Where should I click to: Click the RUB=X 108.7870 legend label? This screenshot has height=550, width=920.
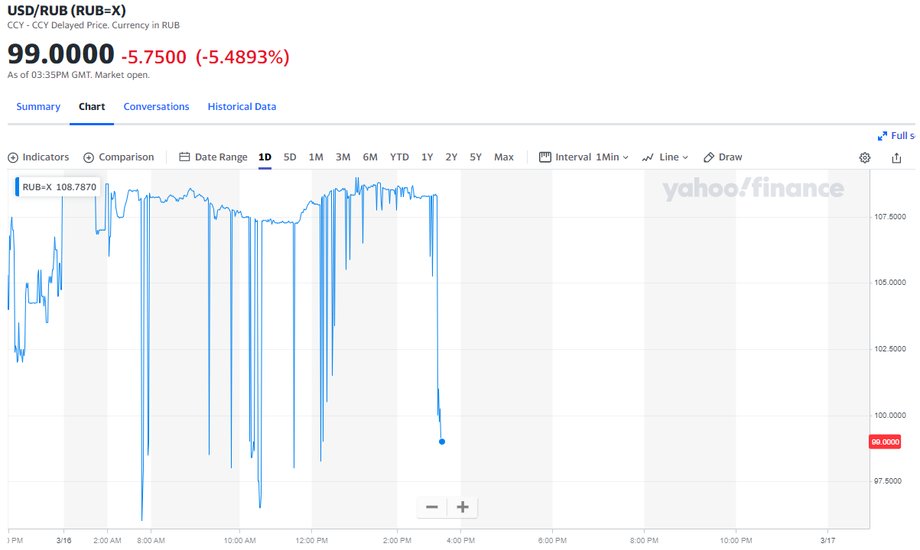pyautogui.click(x=59, y=187)
